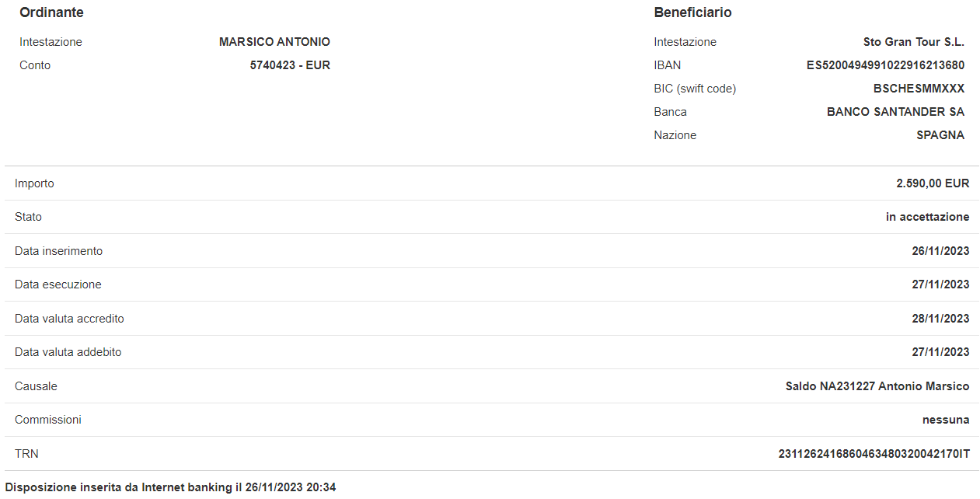Click the amount 2.590,00 EUR
This screenshot has width=980, height=499.
933,183
